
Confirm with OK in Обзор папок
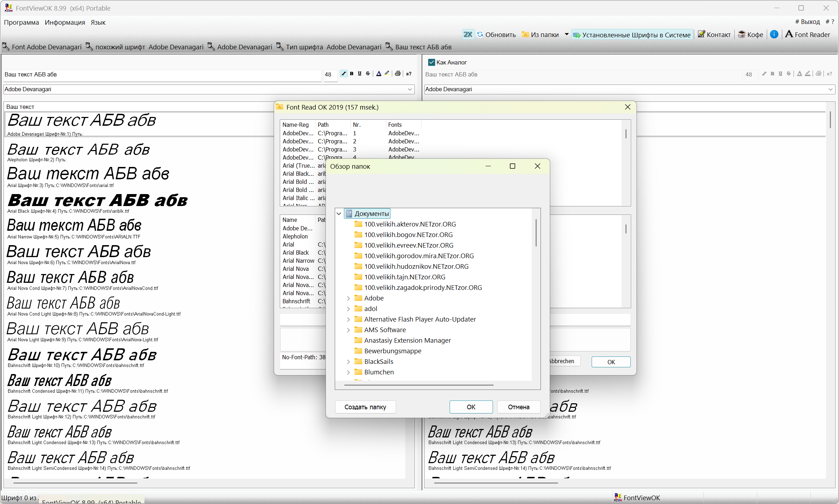[x=471, y=407]
